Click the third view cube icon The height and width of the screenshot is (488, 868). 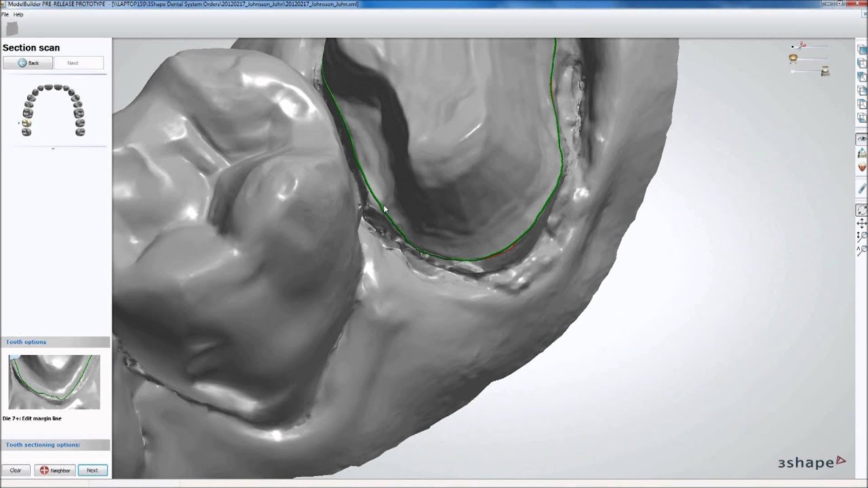(862, 77)
